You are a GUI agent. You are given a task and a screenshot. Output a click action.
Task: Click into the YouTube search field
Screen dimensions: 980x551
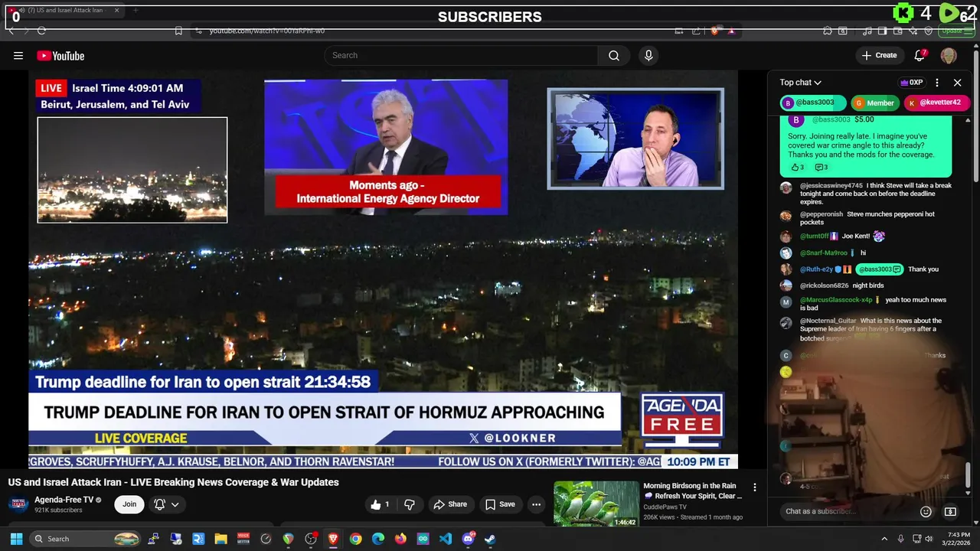(462, 55)
